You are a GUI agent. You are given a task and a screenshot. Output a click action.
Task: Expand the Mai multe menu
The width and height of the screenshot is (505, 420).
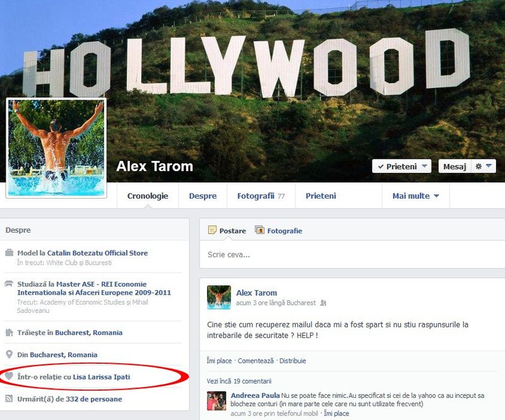(x=415, y=195)
